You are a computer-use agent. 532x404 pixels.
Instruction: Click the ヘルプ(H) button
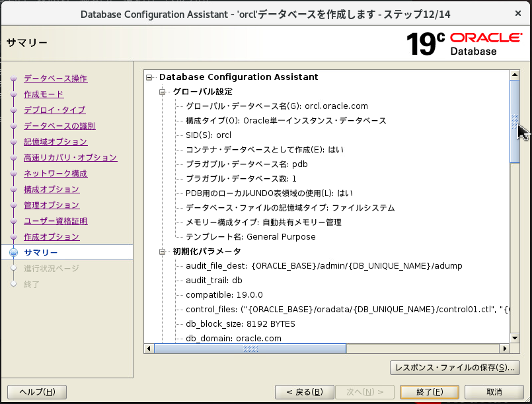pyautogui.click(x=37, y=392)
